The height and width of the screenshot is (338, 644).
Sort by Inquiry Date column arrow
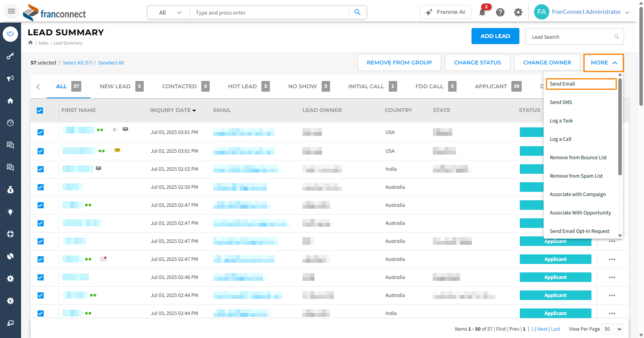coord(194,110)
